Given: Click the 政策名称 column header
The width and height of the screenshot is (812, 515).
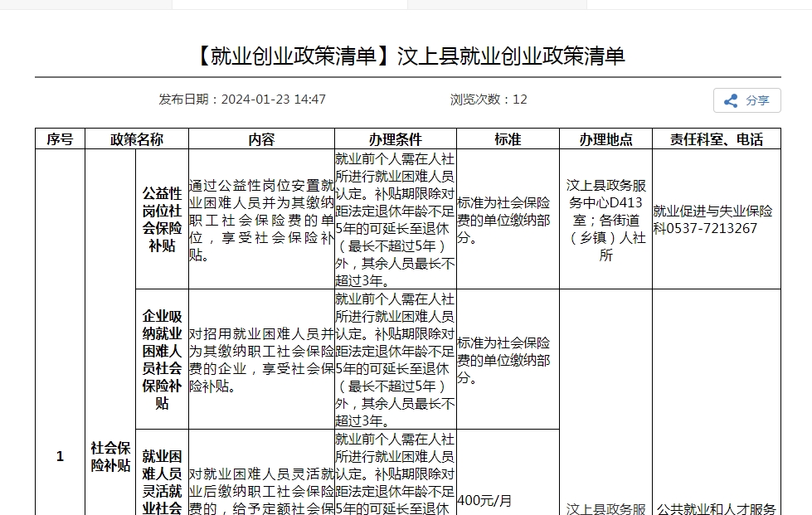Looking at the screenshot, I should click(x=137, y=139).
